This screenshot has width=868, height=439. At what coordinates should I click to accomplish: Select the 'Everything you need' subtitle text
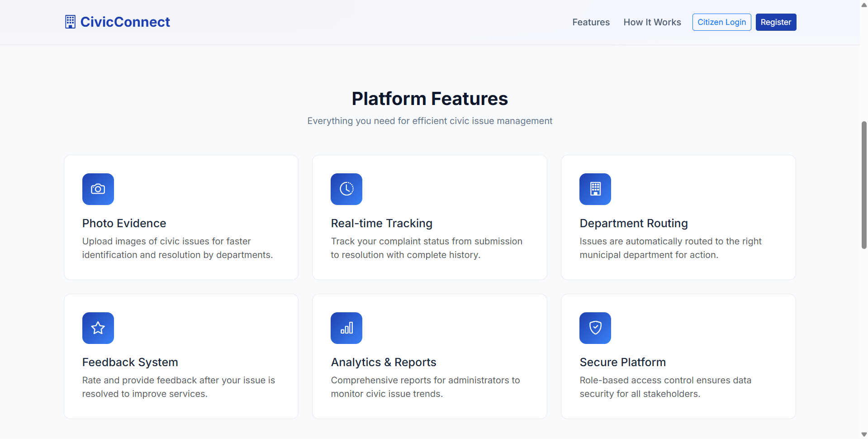[430, 121]
